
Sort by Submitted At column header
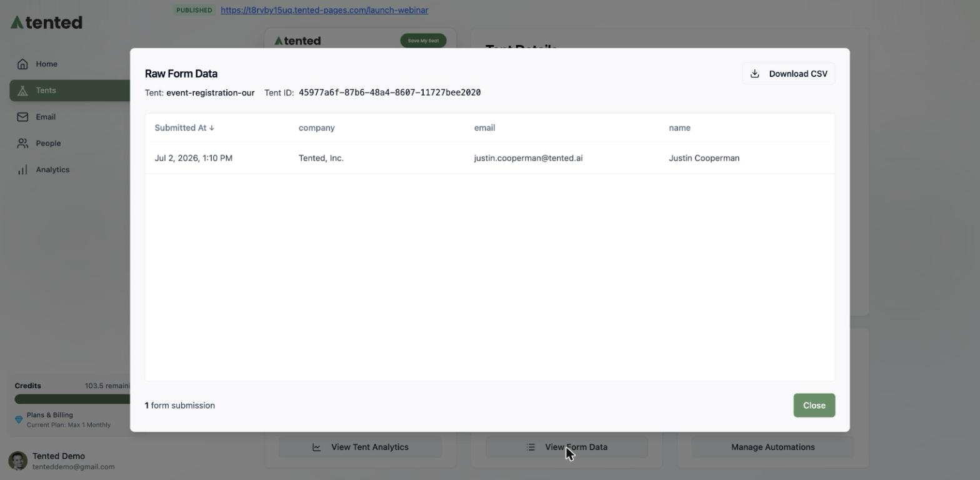tap(184, 127)
